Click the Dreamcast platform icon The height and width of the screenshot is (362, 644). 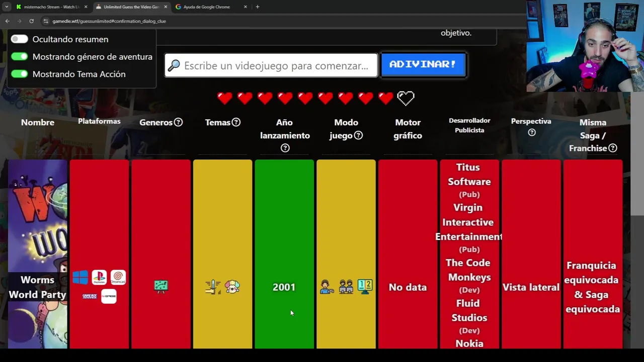(x=118, y=277)
